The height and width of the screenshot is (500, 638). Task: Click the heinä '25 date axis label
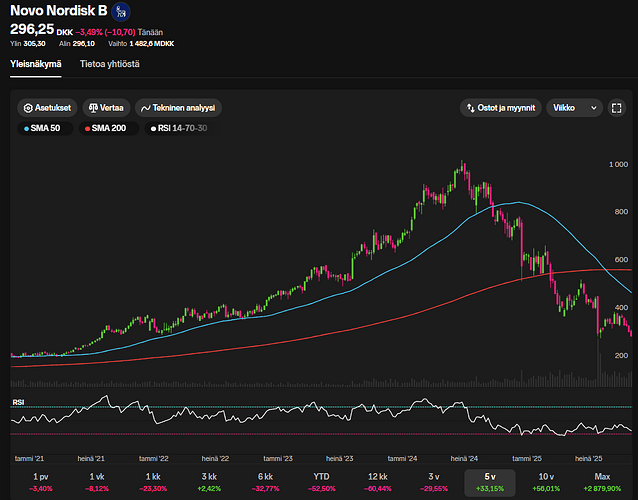click(589, 459)
